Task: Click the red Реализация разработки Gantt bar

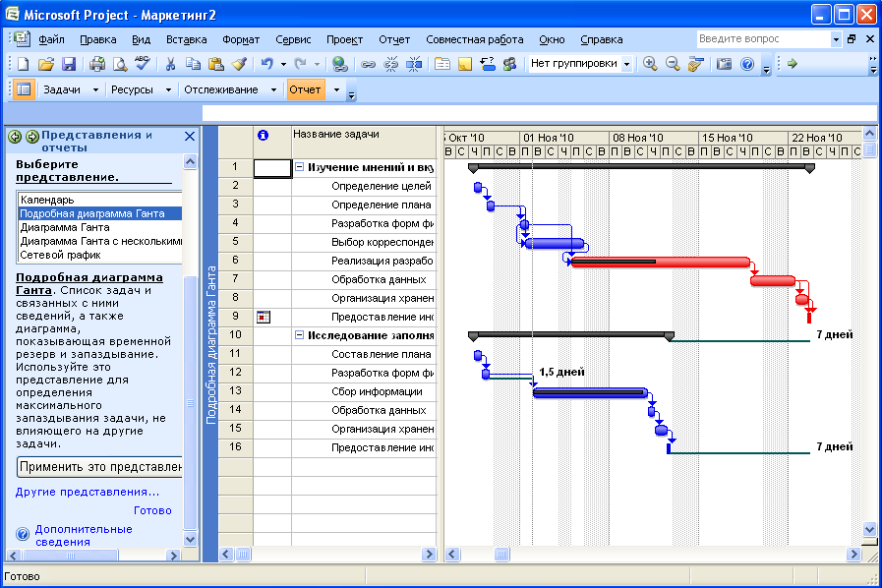Action: tap(661, 263)
